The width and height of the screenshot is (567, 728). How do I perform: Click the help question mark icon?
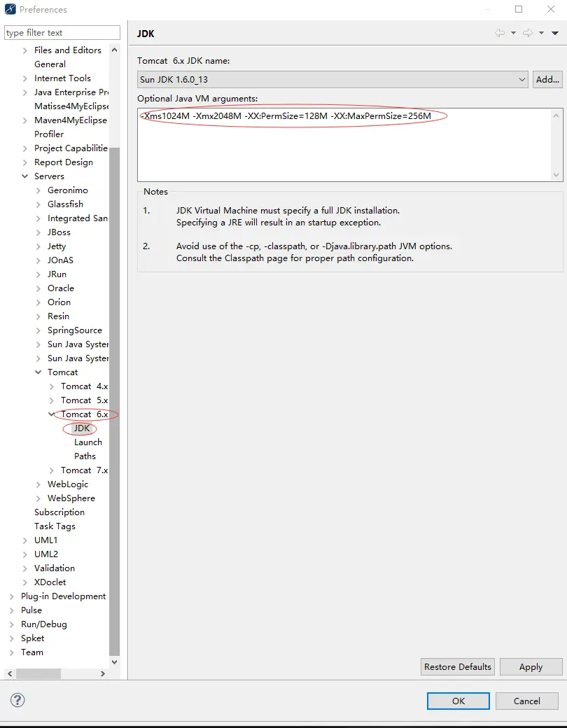point(17,700)
